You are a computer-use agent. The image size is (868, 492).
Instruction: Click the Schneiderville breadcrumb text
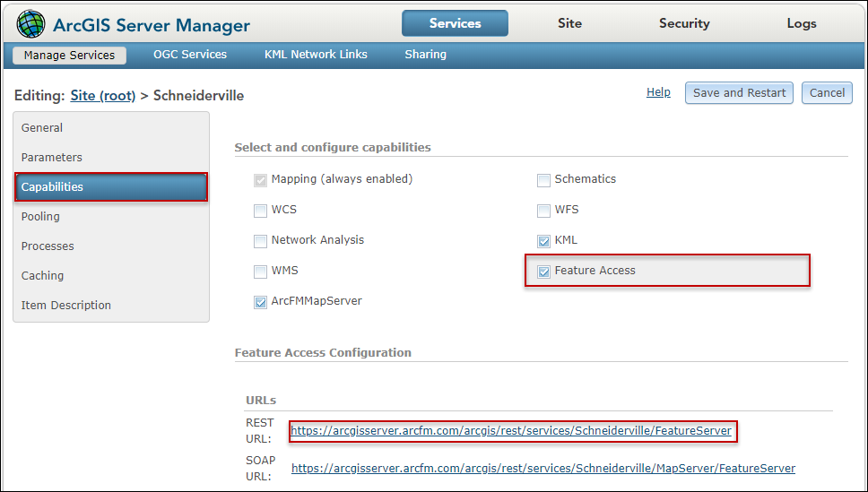point(198,95)
